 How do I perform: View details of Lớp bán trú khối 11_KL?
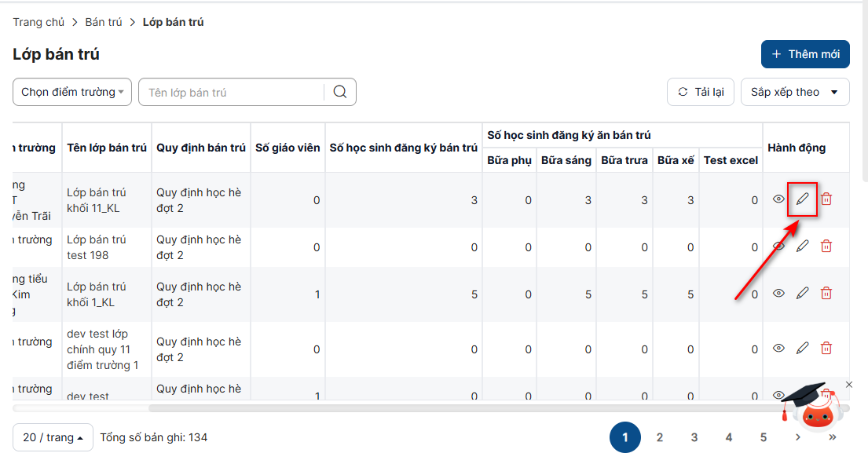click(x=778, y=199)
